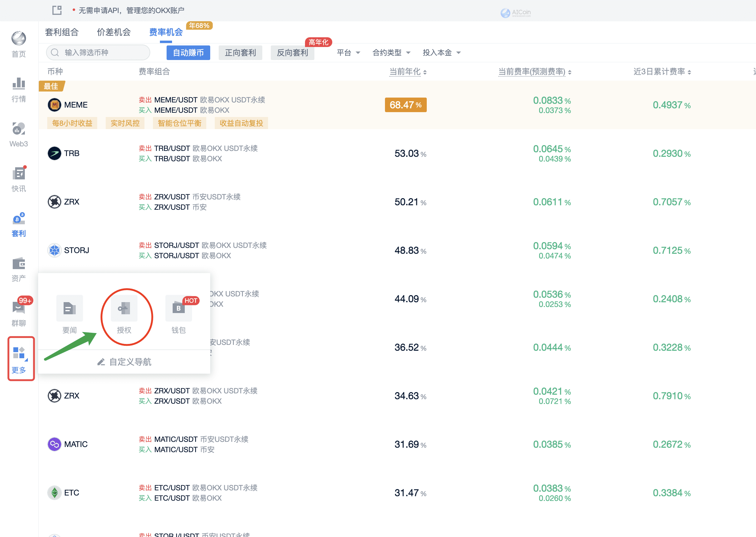Switch to the 套利组合 tab
The image size is (756, 537).
62,32
